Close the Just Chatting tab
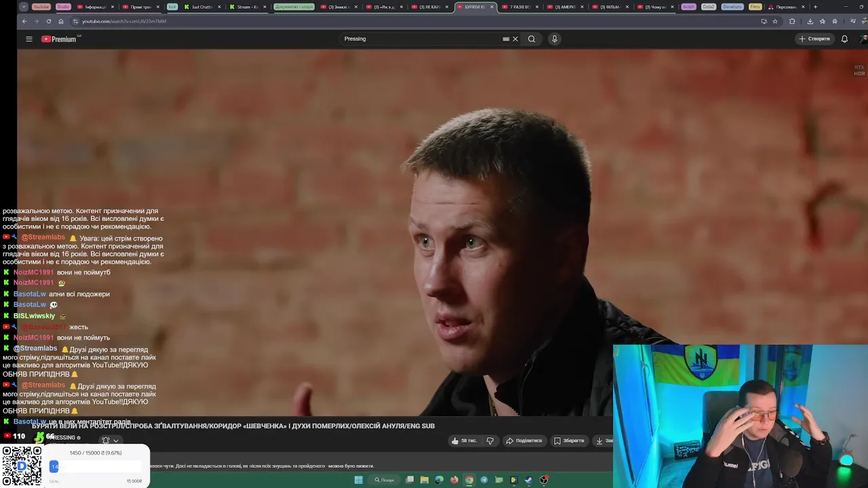This screenshot has height=488, width=868. pyautogui.click(x=220, y=7)
